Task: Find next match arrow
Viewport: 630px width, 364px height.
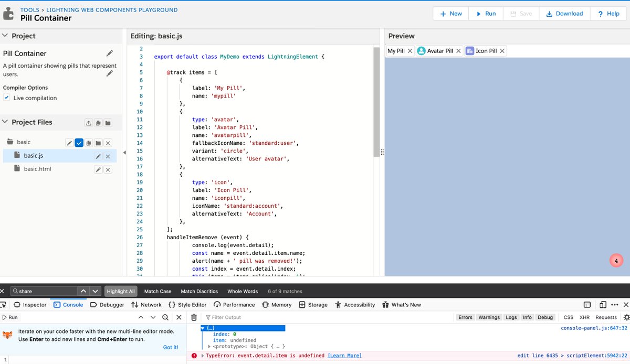Action: click(x=95, y=291)
